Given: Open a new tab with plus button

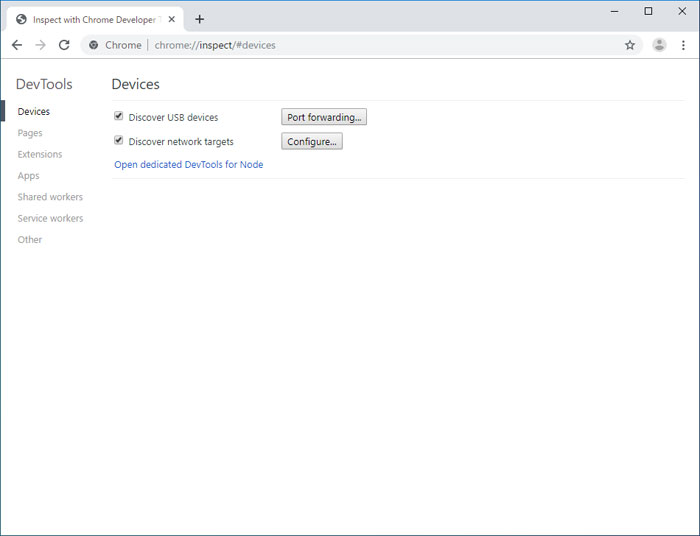Looking at the screenshot, I should 200,19.
